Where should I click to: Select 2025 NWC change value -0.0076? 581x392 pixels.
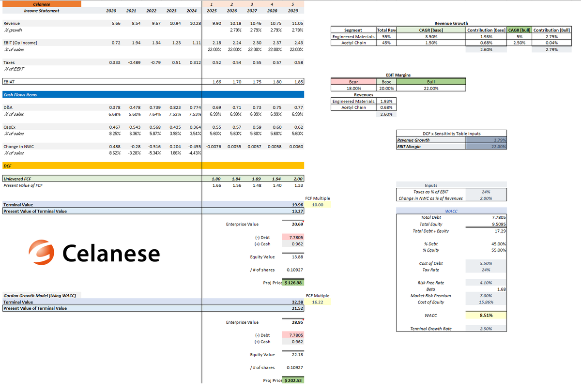coord(213,146)
